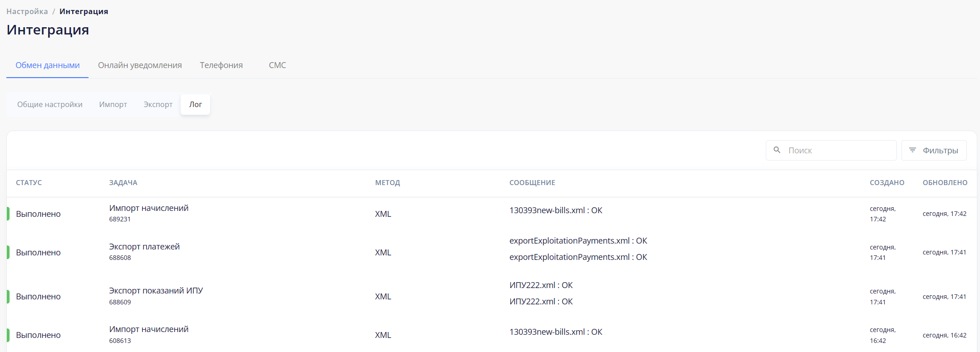Click the СОЗДАНО column header
Image resolution: width=980 pixels, height=352 pixels.
[x=887, y=183]
